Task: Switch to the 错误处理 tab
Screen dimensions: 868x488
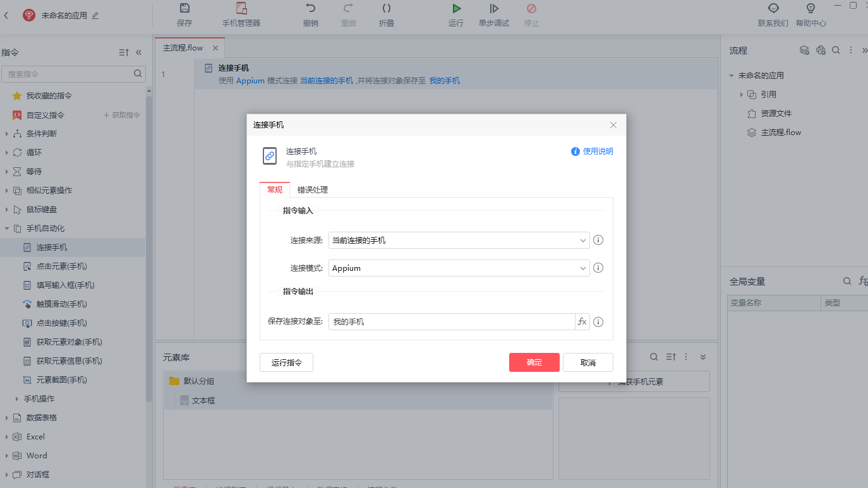Action: click(x=313, y=190)
